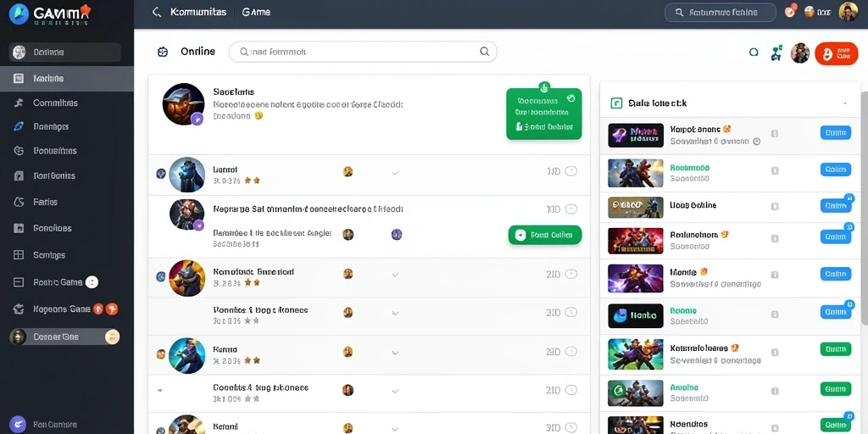Click the three-dot menu in right panel header

pyautogui.click(x=845, y=103)
